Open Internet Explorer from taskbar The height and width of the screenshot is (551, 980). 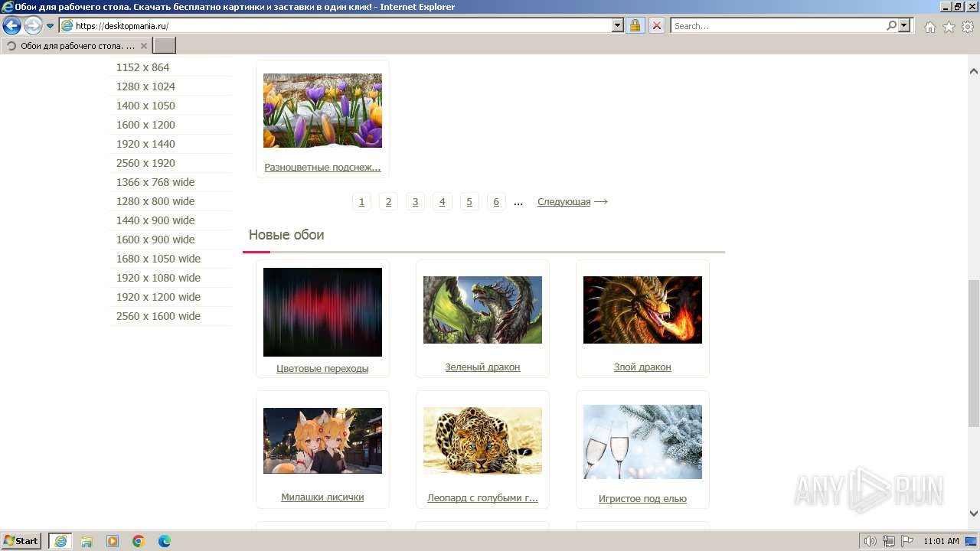point(60,540)
